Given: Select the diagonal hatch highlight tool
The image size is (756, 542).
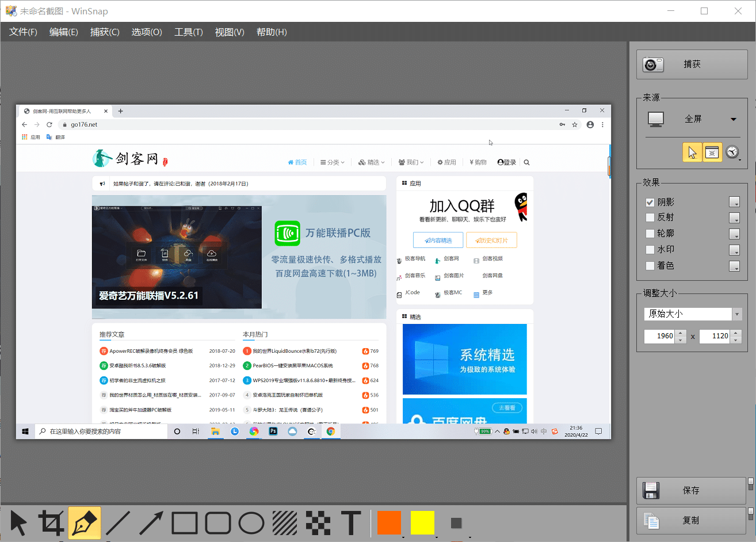Looking at the screenshot, I should click(x=285, y=523).
